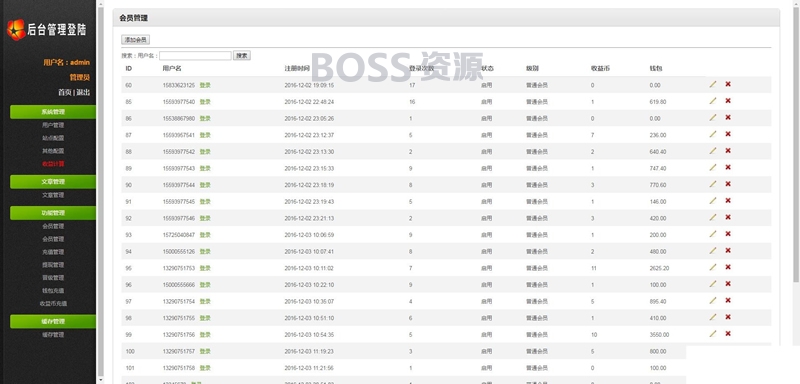
Task: Edit member 15725040847 in row 93
Action: click(x=713, y=234)
